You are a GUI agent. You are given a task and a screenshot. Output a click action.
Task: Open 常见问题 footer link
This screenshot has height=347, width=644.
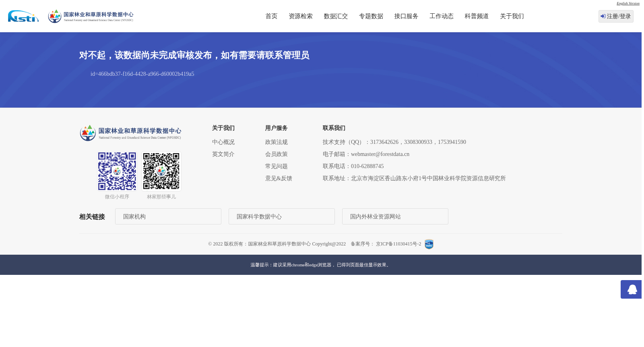click(x=277, y=166)
